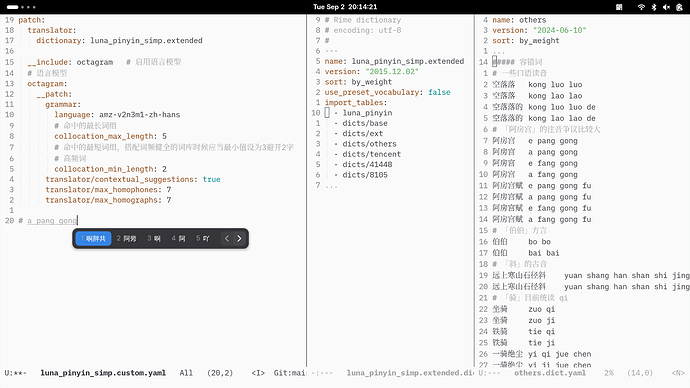Click 'sort: by_weight' in the right pane

[526, 41]
